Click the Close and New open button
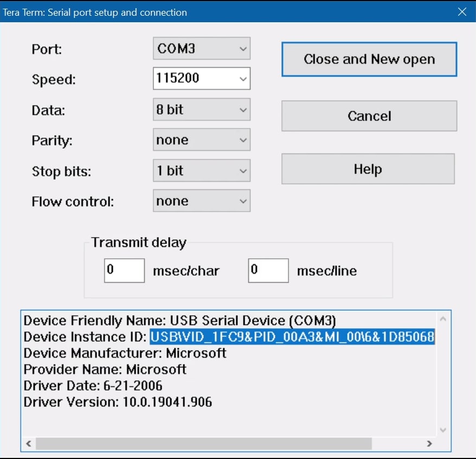Viewport: 476px width, 459px height. click(369, 59)
